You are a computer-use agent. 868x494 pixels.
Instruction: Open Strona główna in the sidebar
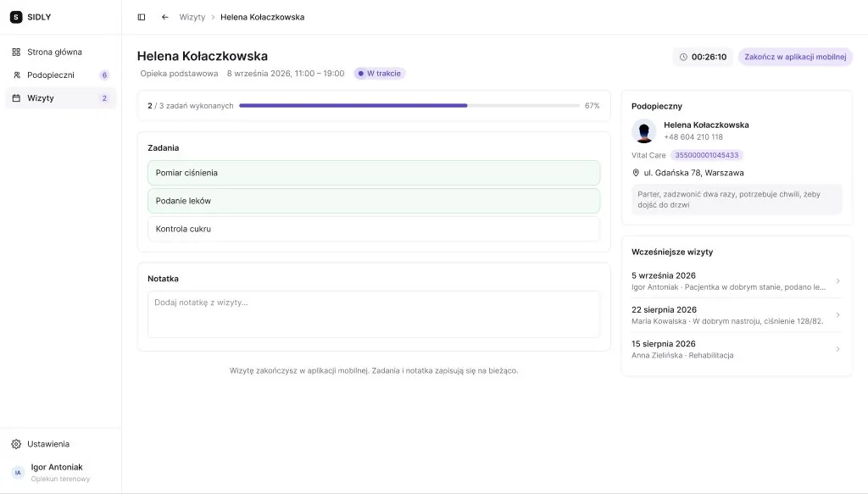pos(60,52)
